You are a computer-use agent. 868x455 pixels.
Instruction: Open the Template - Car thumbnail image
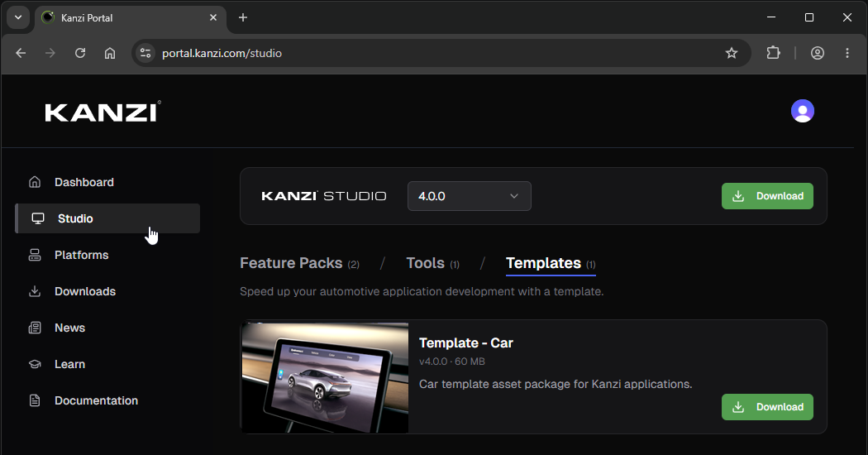tap(325, 377)
